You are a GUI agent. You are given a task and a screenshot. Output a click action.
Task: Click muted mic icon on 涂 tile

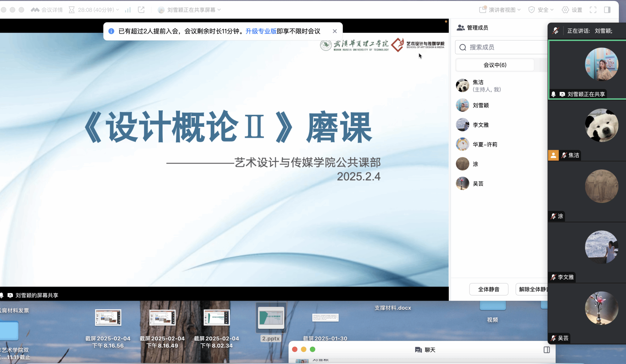[x=553, y=216]
